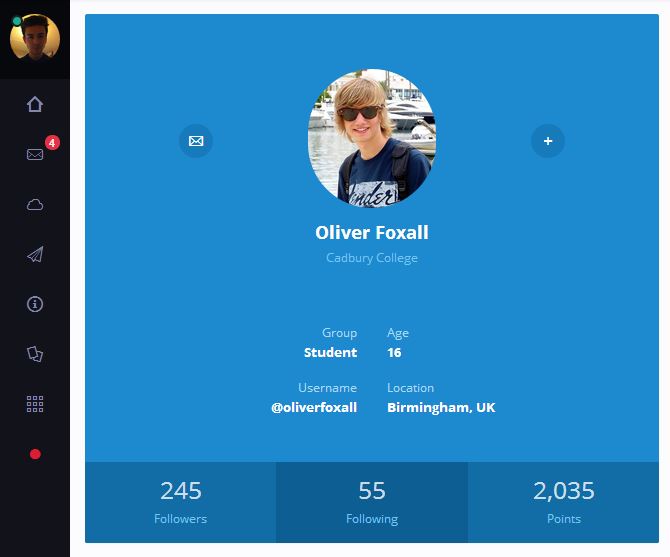This screenshot has width=670, height=557.
Task: Open the mail inbox with 4 unread
Action: point(35,154)
